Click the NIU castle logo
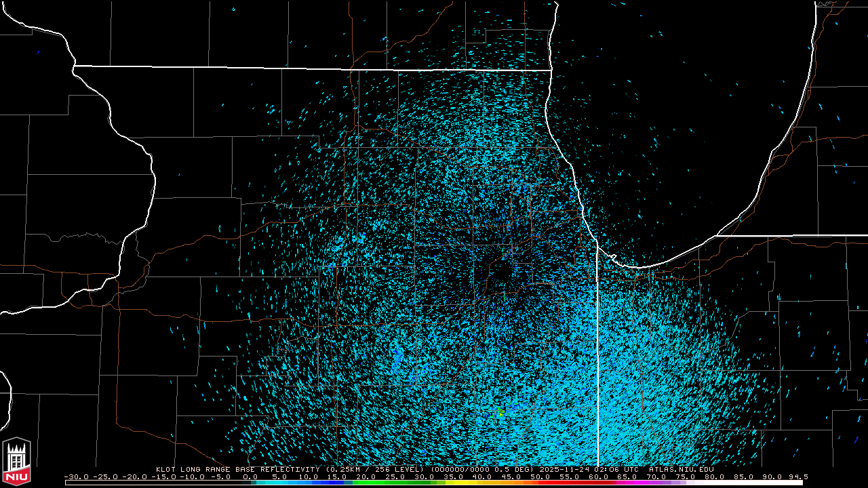 [x=16, y=463]
